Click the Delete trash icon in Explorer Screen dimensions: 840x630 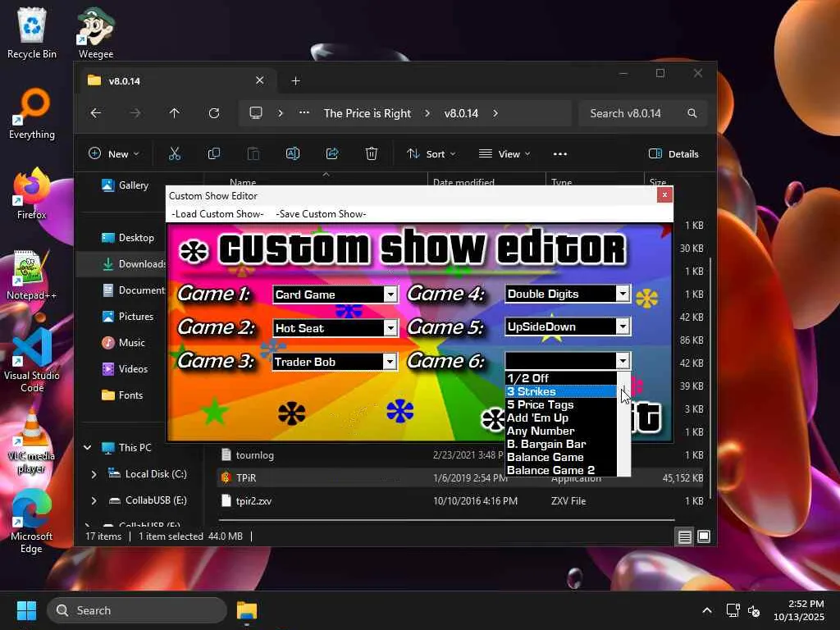tap(372, 153)
